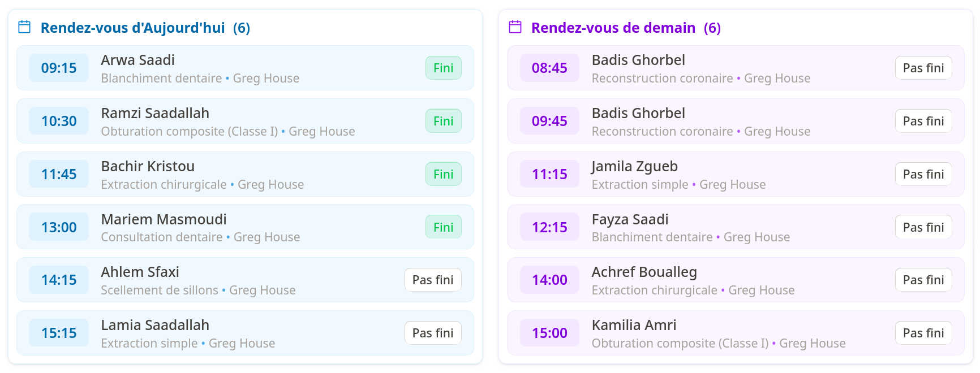Toggle Lamia Saadallah's Pas fini status
The height and width of the screenshot is (373, 980).
click(433, 333)
